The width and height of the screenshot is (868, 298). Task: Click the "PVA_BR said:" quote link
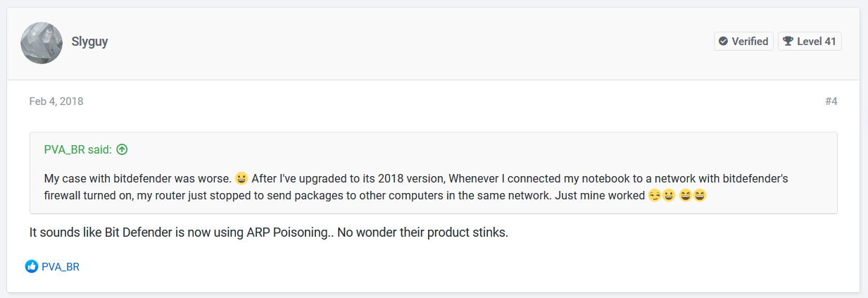pyautogui.click(x=78, y=149)
